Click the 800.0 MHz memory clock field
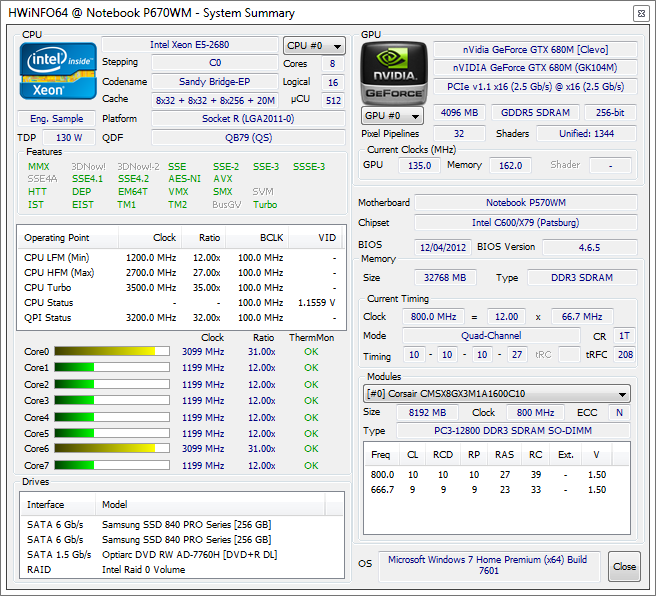This screenshot has width=656, height=596. (433, 317)
